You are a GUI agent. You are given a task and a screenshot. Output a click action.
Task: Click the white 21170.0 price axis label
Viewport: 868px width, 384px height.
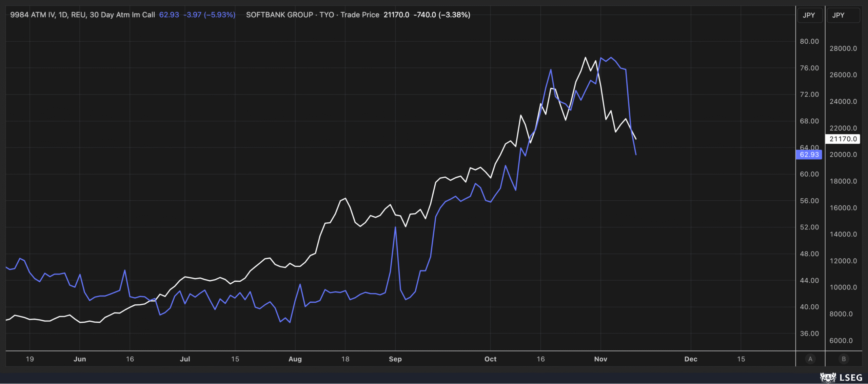(x=843, y=139)
